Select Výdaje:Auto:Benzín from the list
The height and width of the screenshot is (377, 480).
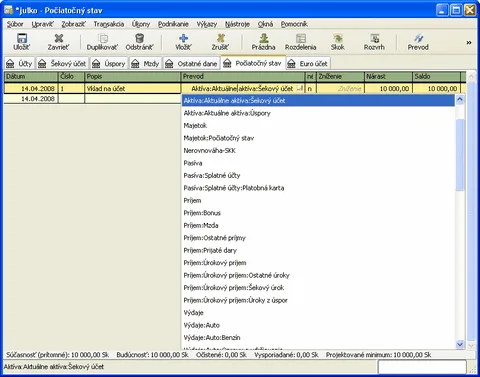click(318, 338)
